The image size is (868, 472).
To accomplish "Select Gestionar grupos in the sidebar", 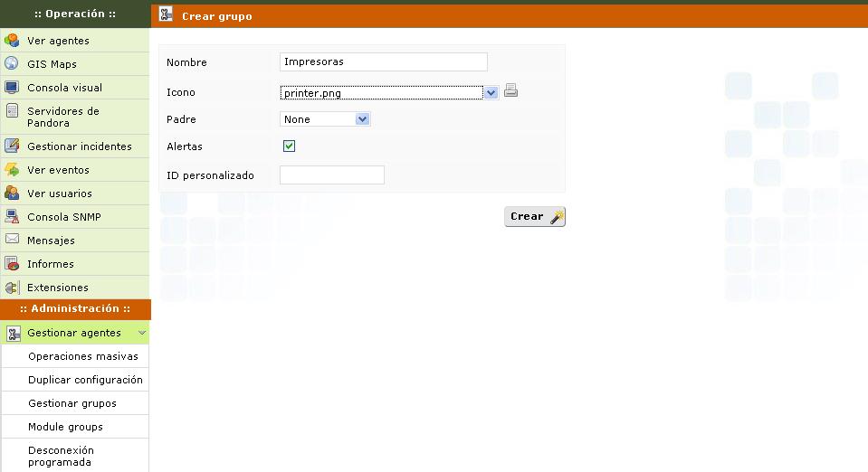I will click(x=72, y=403).
